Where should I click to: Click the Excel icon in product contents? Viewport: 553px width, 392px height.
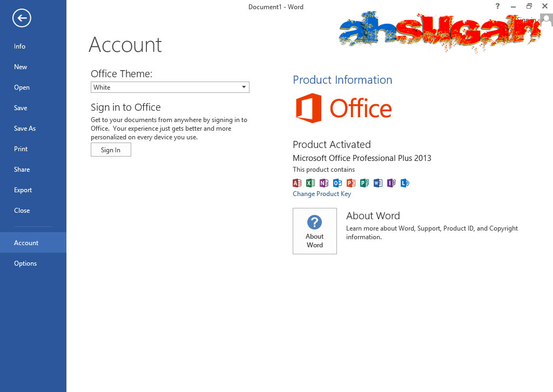click(310, 183)
